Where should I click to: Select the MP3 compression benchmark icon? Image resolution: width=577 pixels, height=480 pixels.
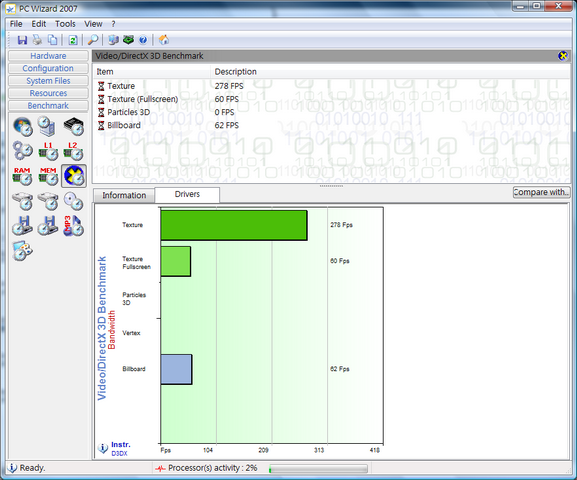click(x=73, y=225)
